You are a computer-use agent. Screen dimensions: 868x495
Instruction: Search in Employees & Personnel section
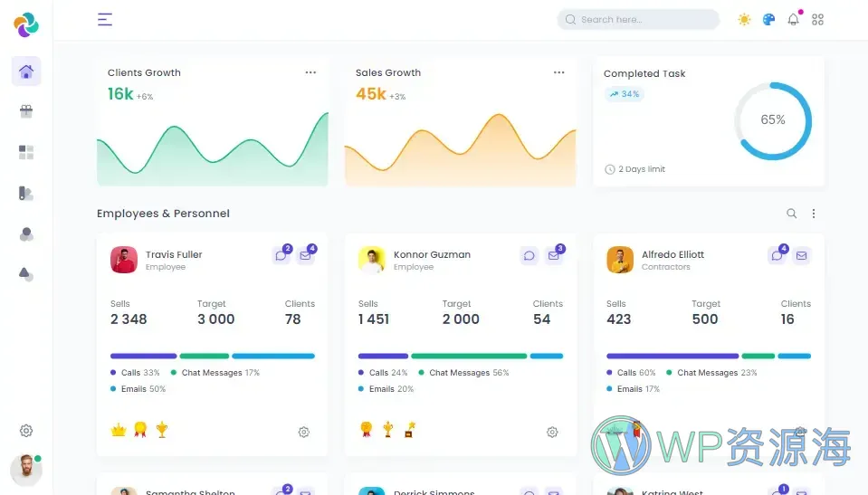coord(791,214)
